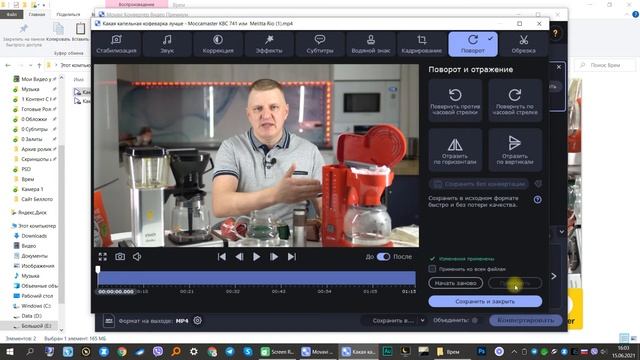This screenshot has width=640, height=360.
Task: Select Data (D:) drive in Explorer
Action: (31, 316)
